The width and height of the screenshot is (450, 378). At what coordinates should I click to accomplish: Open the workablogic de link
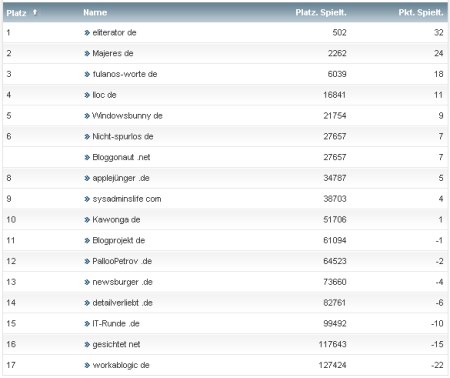click(x=121, y=365)
